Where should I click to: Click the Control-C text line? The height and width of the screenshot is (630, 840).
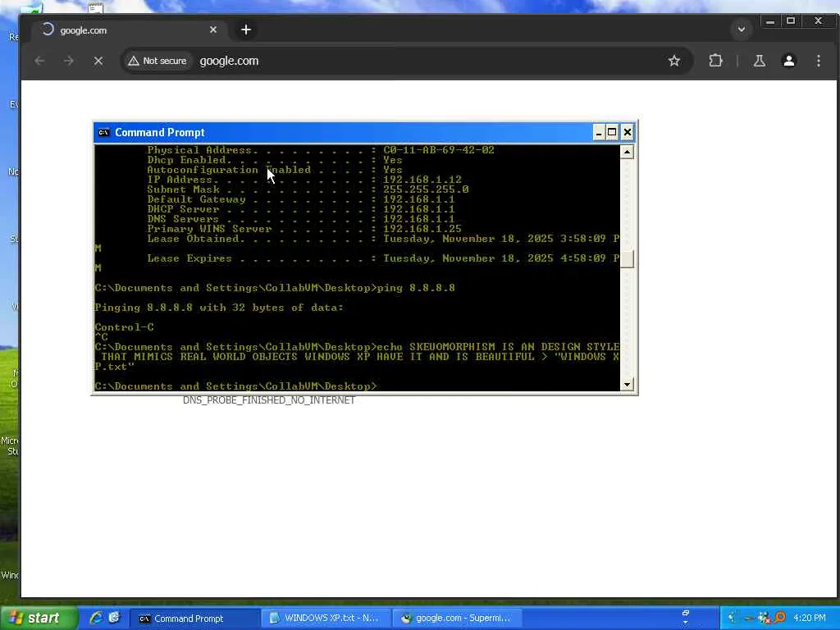click(125, 326)
